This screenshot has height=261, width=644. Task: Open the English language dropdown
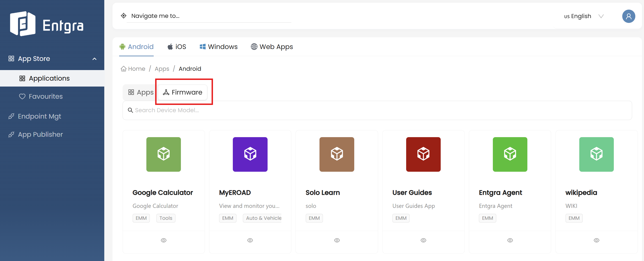(584, 16)
